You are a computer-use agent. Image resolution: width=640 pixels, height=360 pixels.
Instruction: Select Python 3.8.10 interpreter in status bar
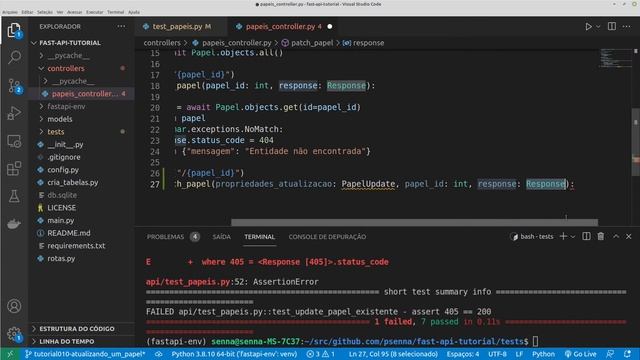pyautogui.click(x=234, y=354)
